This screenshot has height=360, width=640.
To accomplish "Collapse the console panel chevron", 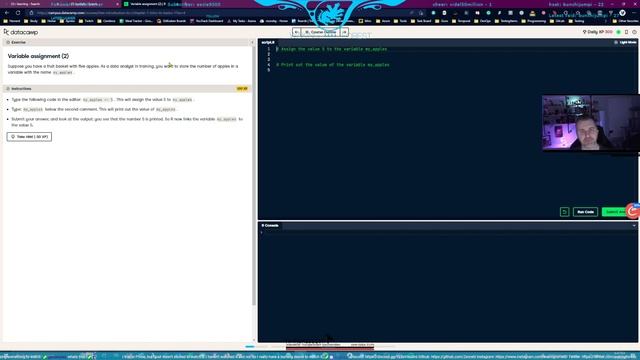I will tap(634, 225).
